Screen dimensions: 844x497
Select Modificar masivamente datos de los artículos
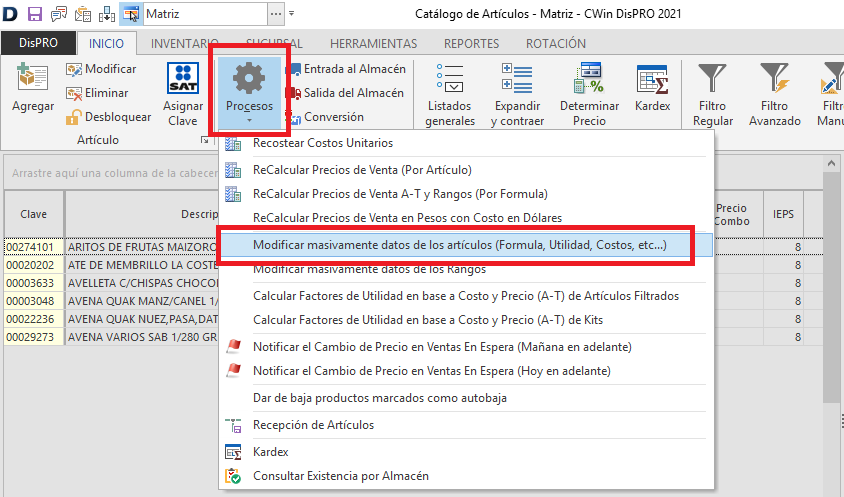459,245
